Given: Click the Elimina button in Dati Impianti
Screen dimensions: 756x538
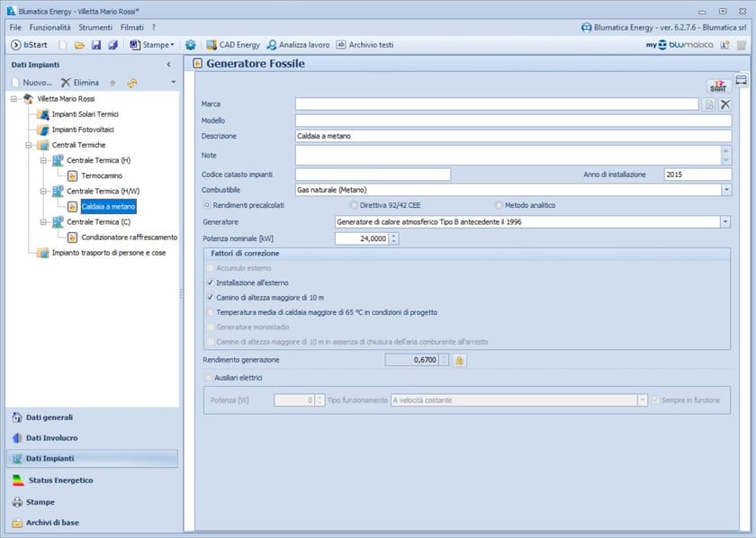Looking at the screenshot, I should pyautogui.click(x=79, y=83).
